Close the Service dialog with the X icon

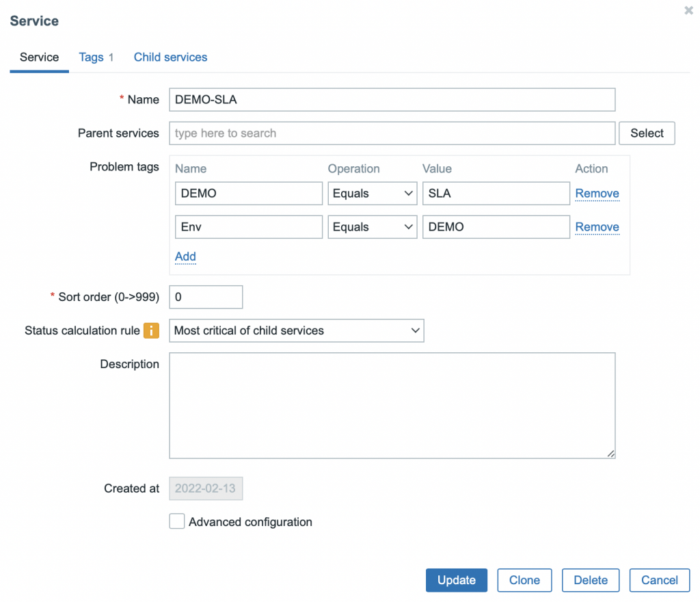tap(688, 11)
